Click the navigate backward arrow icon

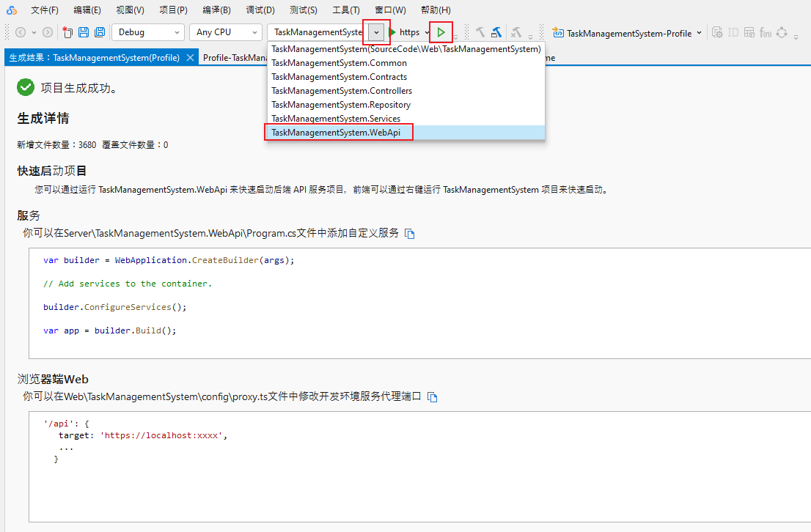pyautogui.click(x=22, y=32)
